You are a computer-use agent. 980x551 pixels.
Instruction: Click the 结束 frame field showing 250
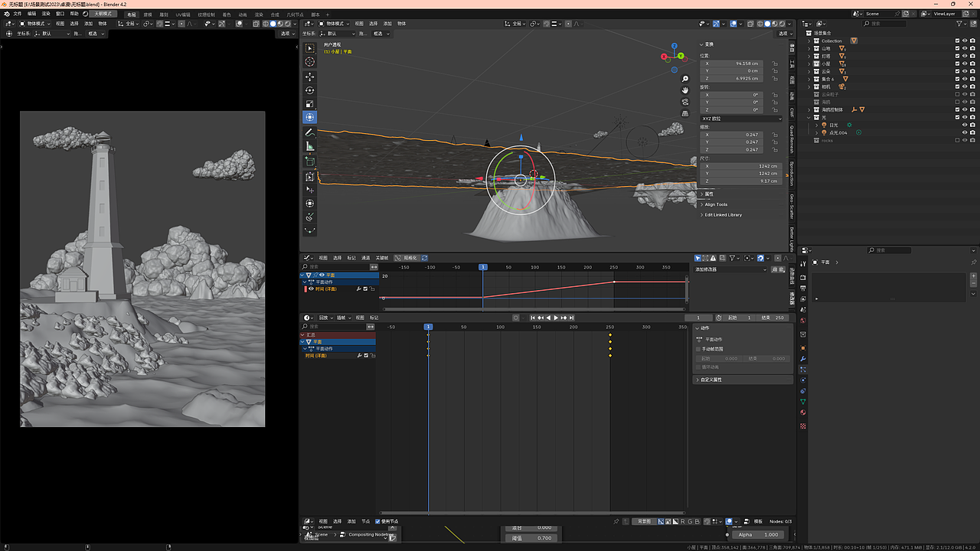point(774,318)
